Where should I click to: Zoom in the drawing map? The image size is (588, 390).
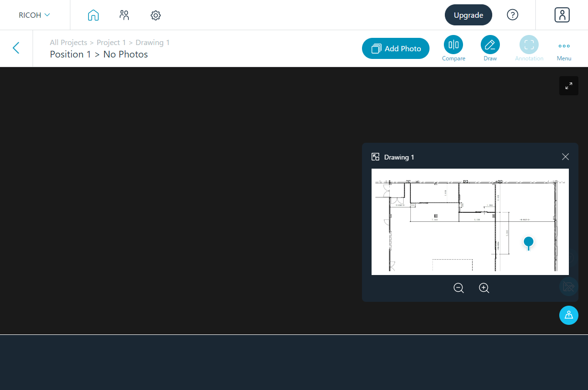(x=484, y=288)
